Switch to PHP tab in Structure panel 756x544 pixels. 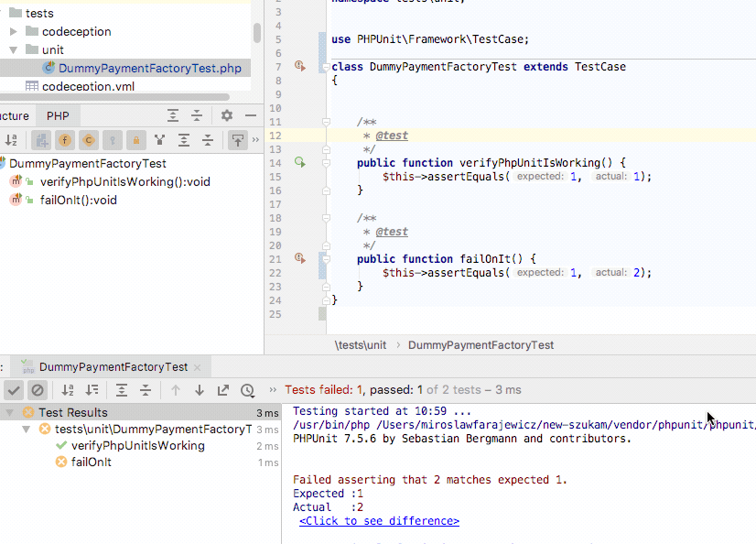58,115
